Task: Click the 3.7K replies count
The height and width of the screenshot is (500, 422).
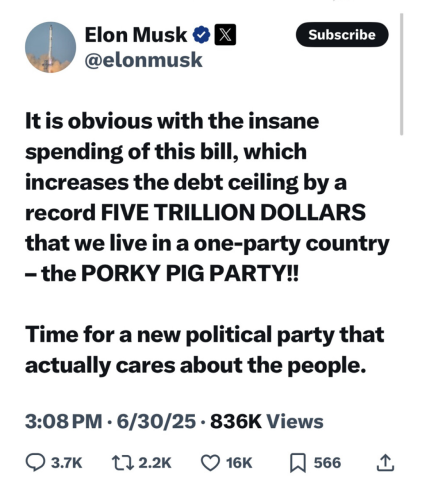Action: point(66,463)
